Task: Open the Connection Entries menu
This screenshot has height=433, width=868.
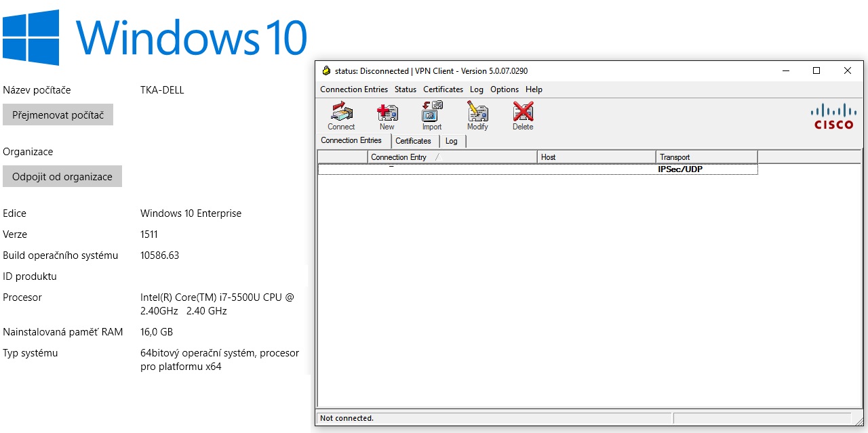Action: 354,89
